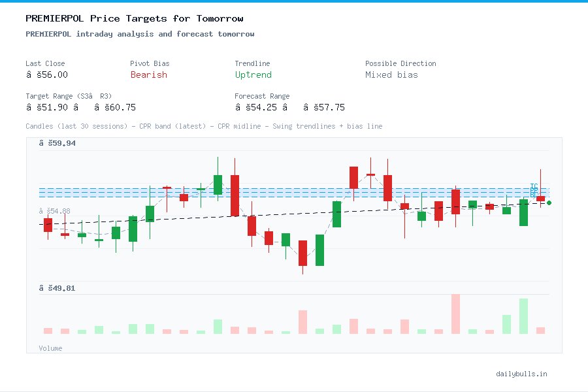Click the Volume label below the chart

point(50,348)
